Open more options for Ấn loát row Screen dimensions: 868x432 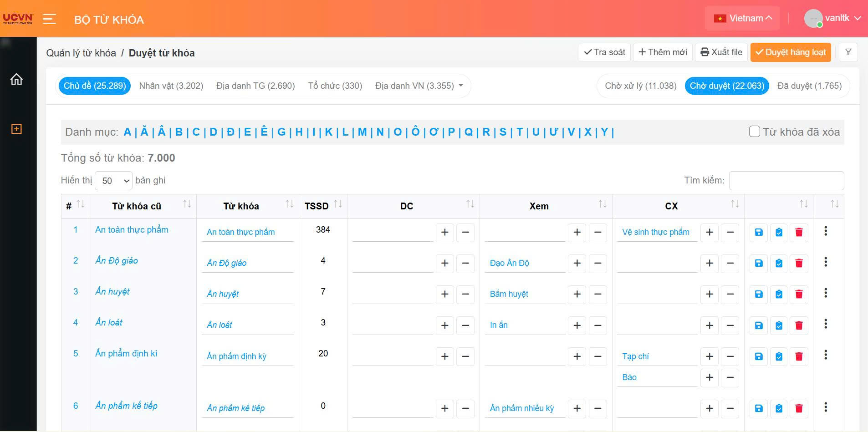coord(826,324)
